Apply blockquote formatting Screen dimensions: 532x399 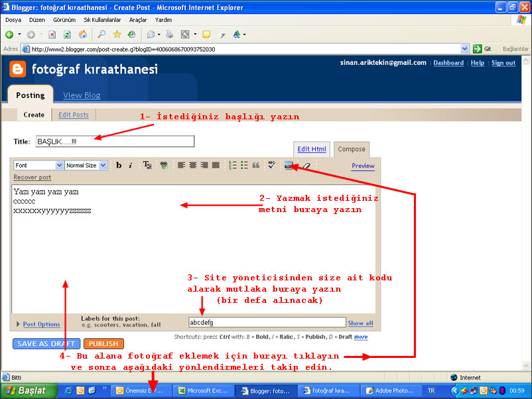[x=256, y=165]
